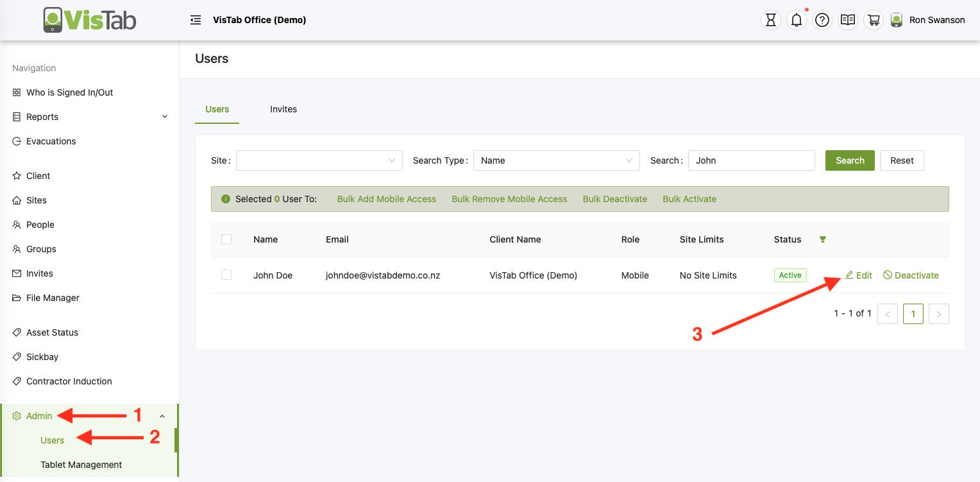Tick the checkbox for John Doe
The width and height of the screenshot is (980, 482).
click(x=226, y=275)
